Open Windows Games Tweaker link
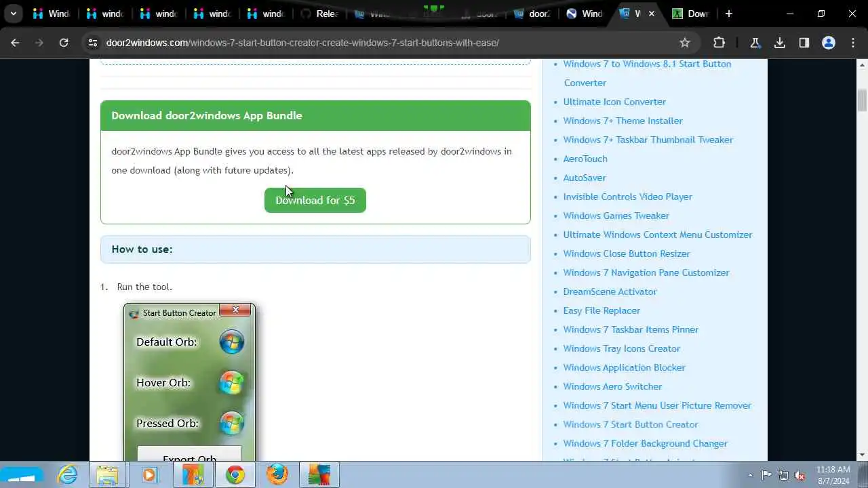The width and height of the screenshot is (868, 488). pyautogui.click(x=616, y=216)
